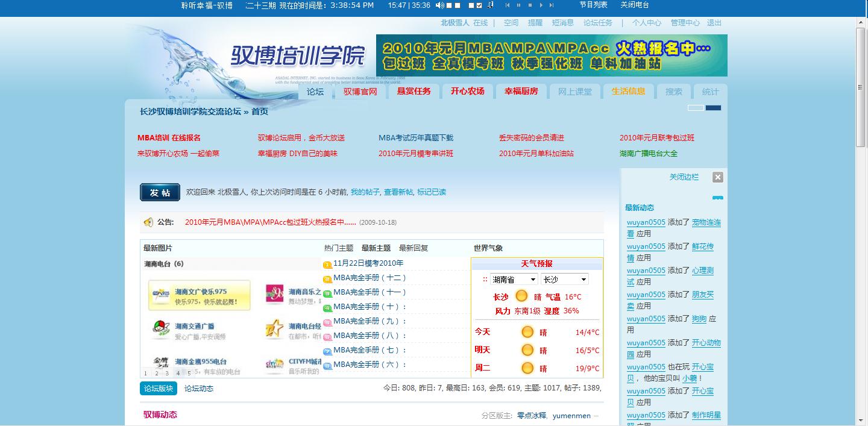Open 管理中心 admin panel
Screen dimensions: 868x426
(x=685, y=23)
